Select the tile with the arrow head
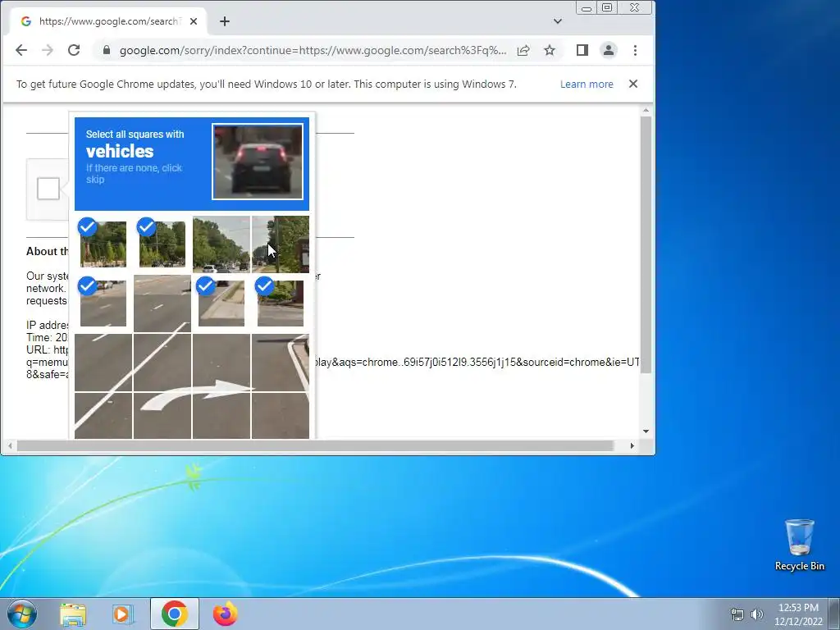 click(221, 363)
